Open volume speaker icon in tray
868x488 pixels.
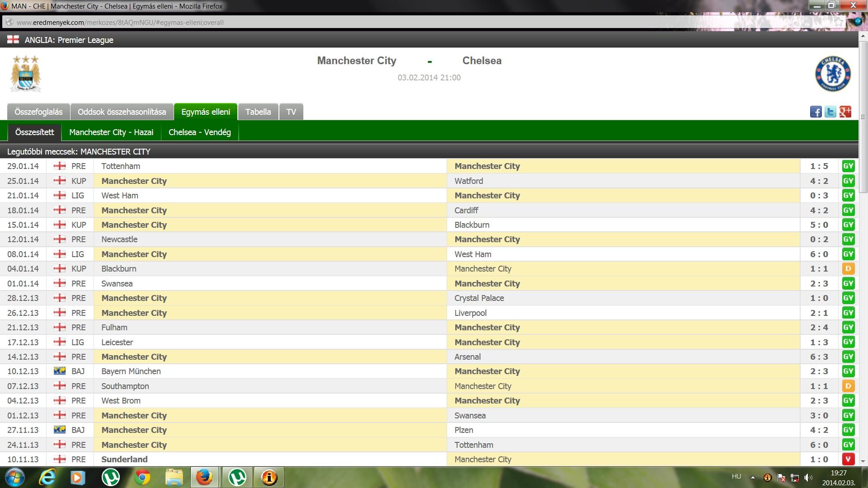[x=808, y=478]
